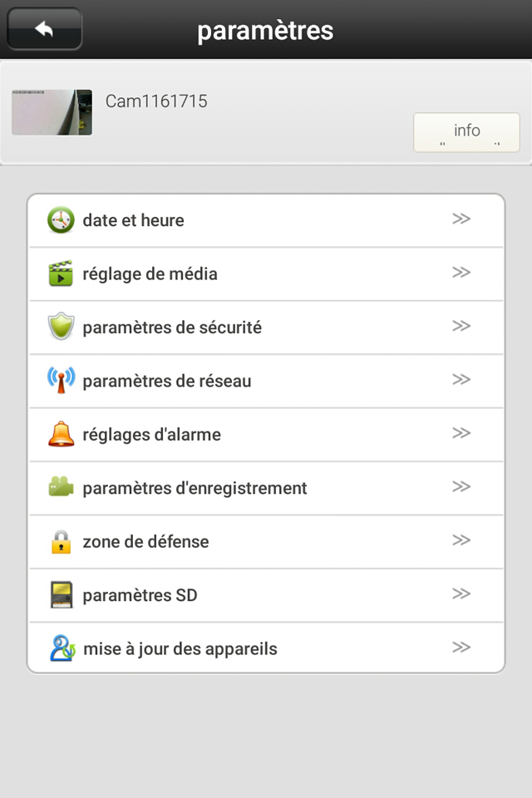The height and width of the screenshot is (798, 532).
Task: Expand the date et heure chevron
Action: pos(461,219)
